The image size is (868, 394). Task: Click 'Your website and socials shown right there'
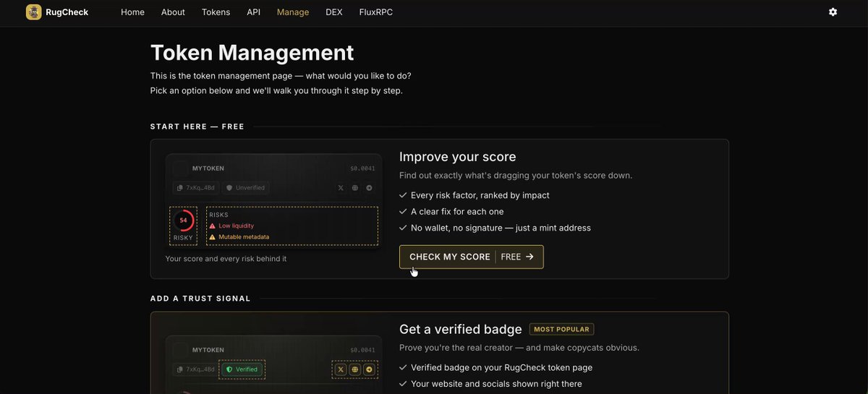(496, 384)
